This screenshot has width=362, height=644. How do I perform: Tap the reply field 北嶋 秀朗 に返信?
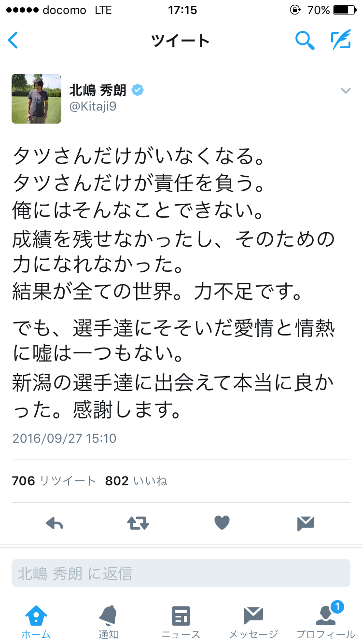click(x=181, y=574)
